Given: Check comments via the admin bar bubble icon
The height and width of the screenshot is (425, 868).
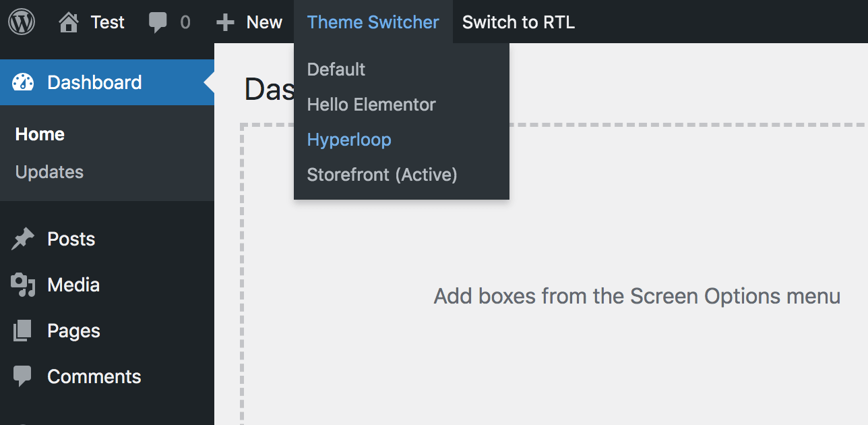Looking at the screenshot, I should pos(159,21).
